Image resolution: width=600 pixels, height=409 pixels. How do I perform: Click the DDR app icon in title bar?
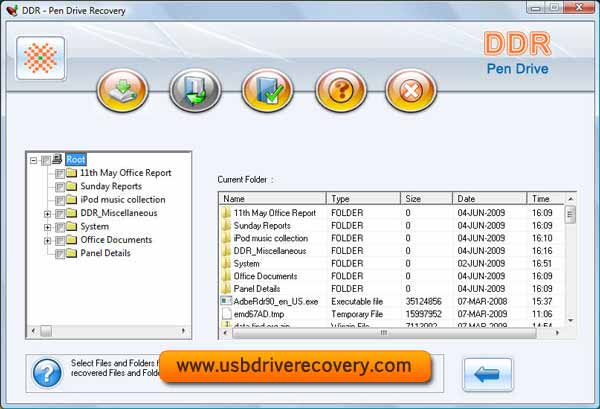click(12, 10)
